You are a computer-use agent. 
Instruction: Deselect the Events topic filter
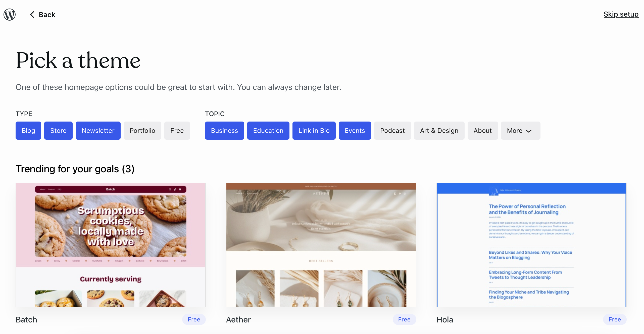point(355,131)
